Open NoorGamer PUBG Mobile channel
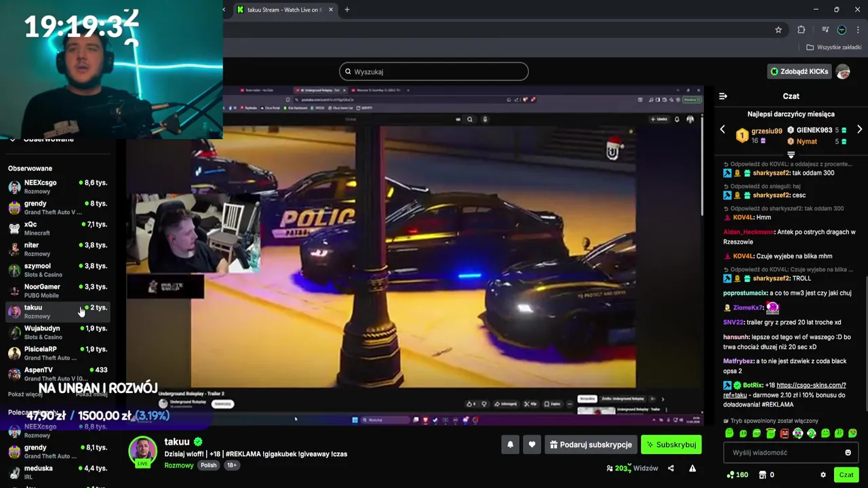 coord(57,291)
